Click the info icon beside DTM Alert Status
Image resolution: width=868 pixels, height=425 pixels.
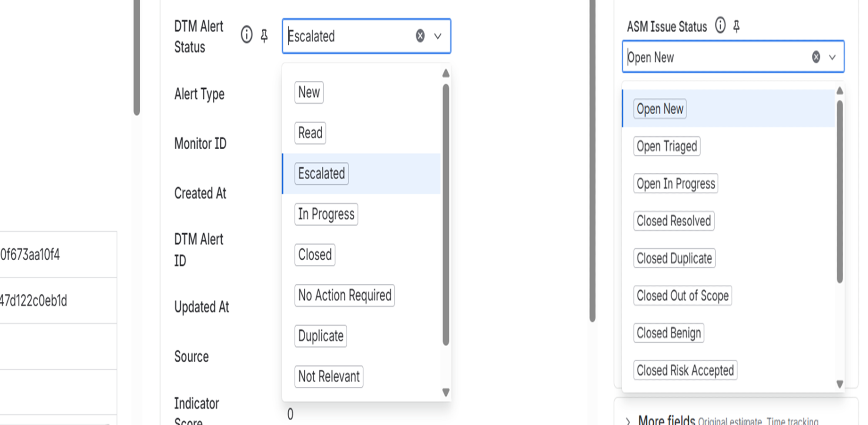click(246, 35)
